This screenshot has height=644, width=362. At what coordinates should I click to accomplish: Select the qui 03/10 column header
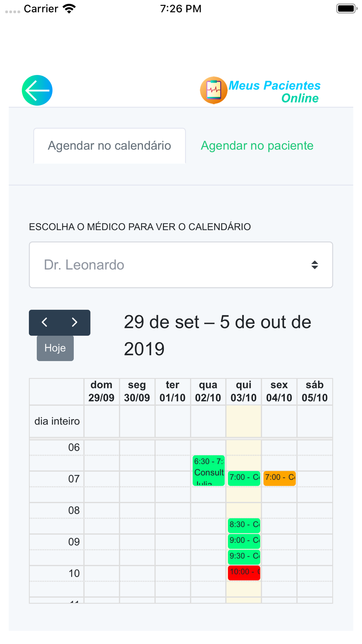point(244,392)
